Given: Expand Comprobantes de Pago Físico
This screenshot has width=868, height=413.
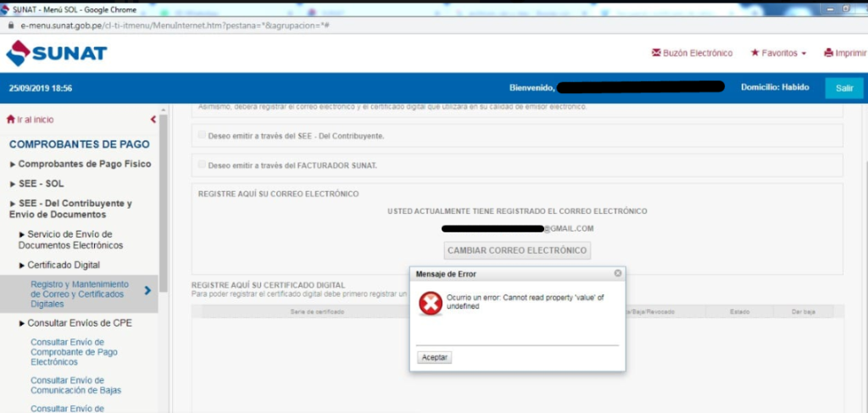Looking at the screenshot, I should pos(81,164).
